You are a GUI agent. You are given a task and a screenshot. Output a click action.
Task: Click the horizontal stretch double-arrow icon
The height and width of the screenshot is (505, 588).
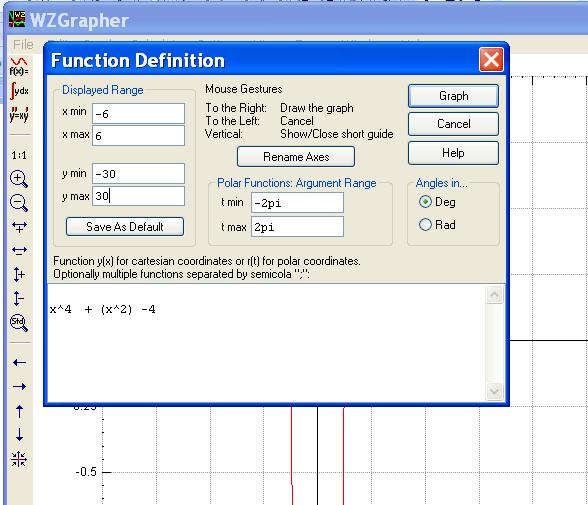click(19, 250)
